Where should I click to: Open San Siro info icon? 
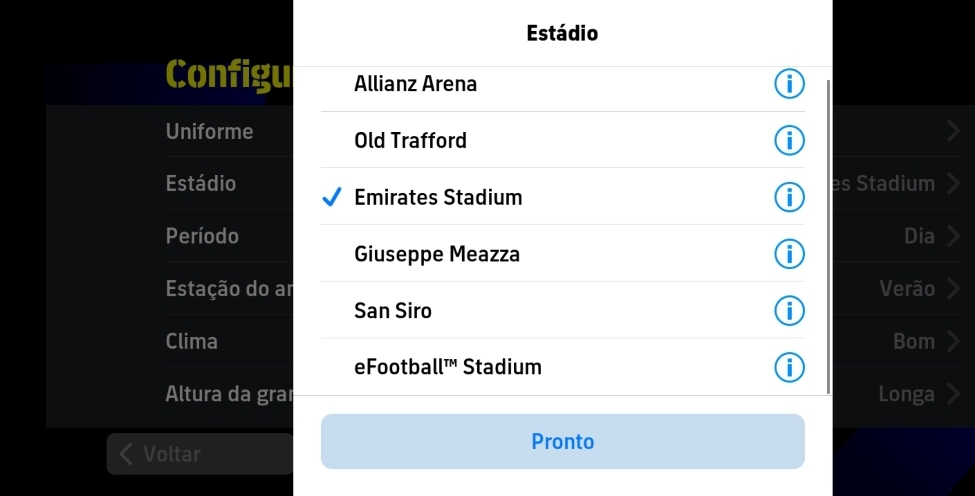click(789, 310)
